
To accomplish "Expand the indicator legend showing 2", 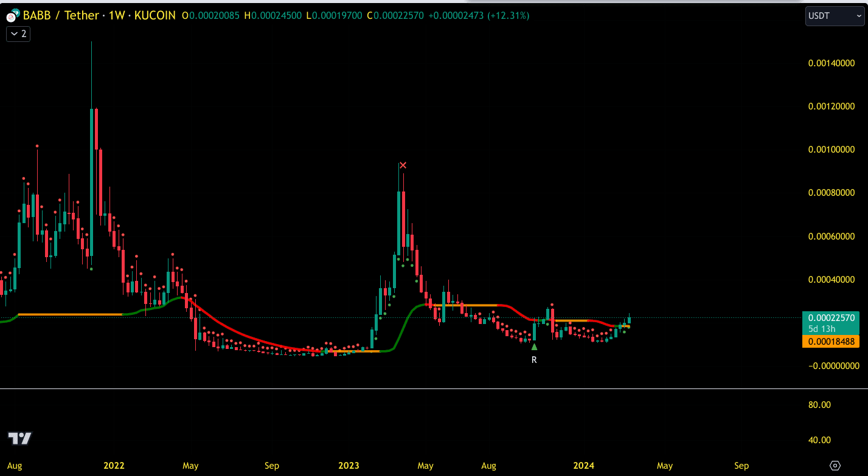I will 18,34.
